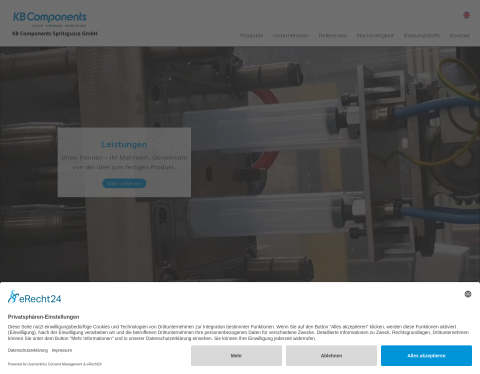Open the Datenschutzerklärung link
The height and width of the screenshot is (374, 480).
(x=28, y=350)
